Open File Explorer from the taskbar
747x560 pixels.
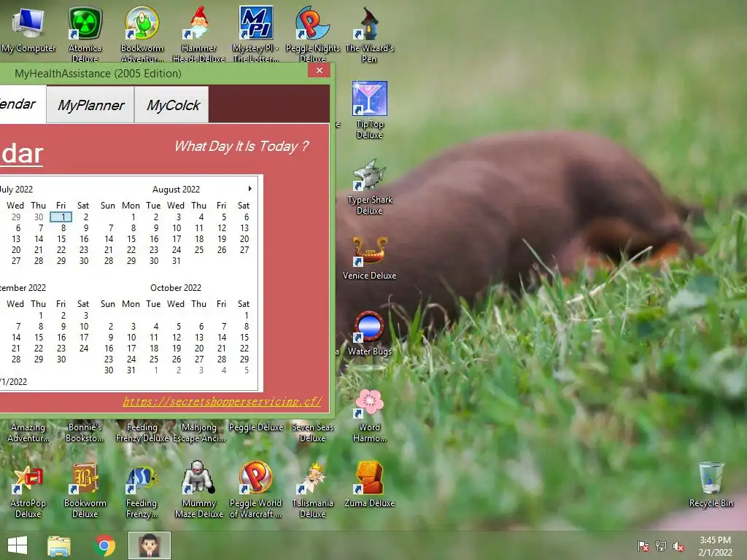point(59,545)
